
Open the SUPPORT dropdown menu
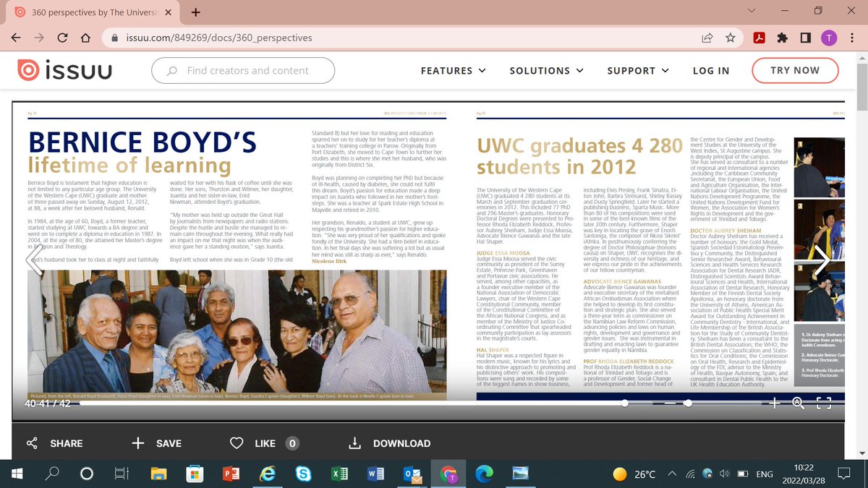click(x=638, y=71)
